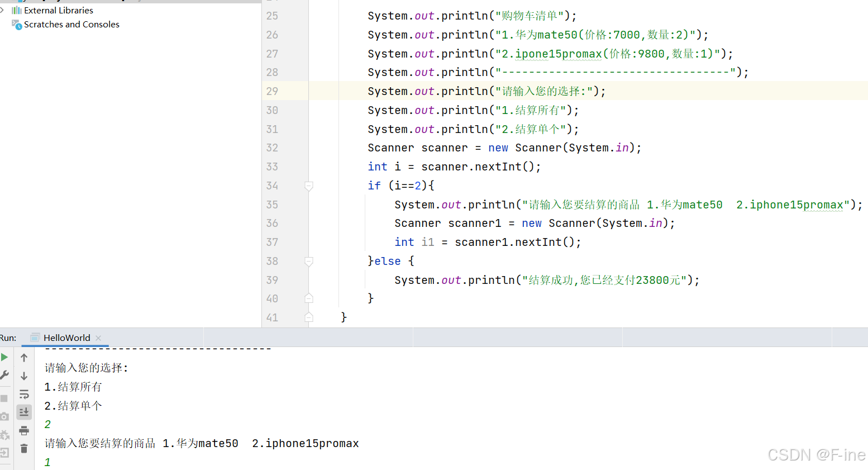
Task: Toggle soft-wrap for console output
Action: [x=23, y=395]
